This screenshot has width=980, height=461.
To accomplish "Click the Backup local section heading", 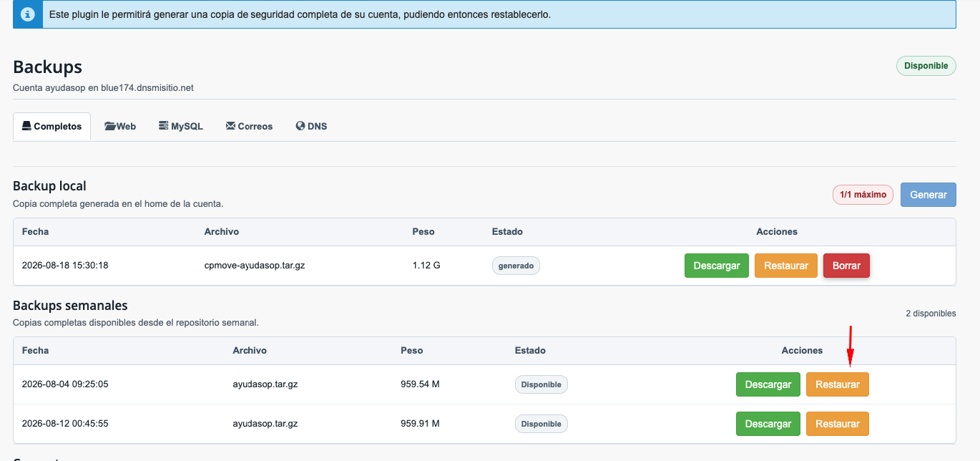I will [49, 186].
